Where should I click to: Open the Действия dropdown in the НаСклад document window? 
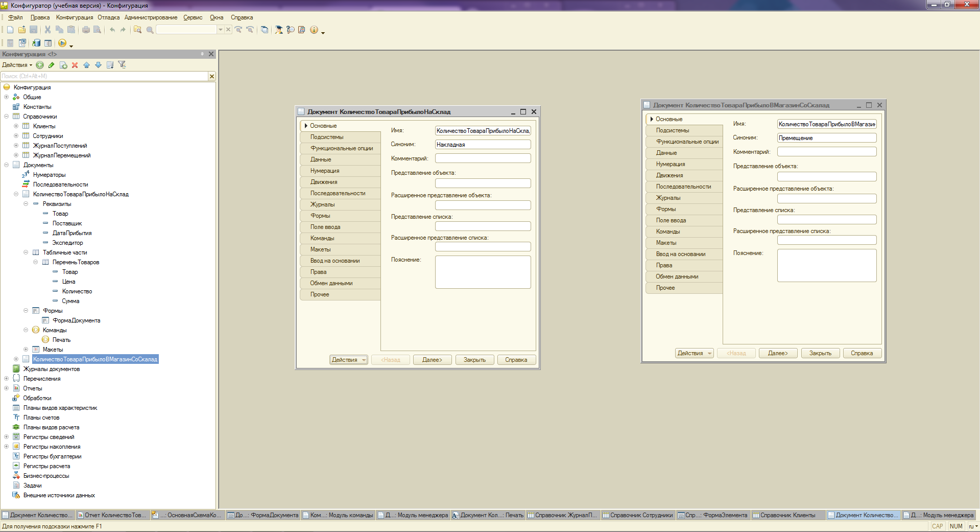point(349,360)
